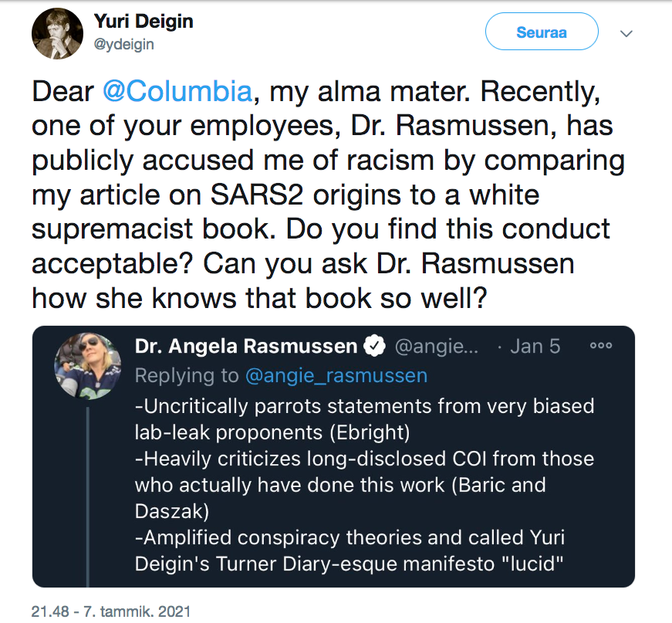Click the quoted tweet's body text

point(364,459)
